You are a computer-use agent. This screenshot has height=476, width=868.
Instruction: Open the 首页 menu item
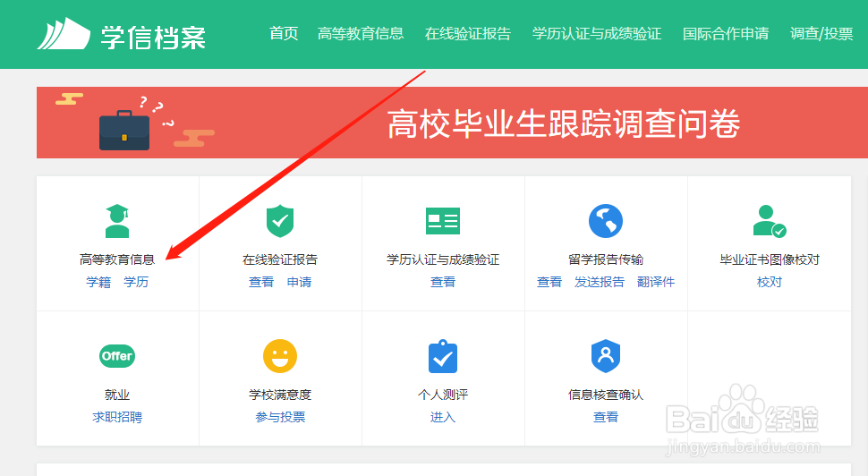tap(284, 34)
